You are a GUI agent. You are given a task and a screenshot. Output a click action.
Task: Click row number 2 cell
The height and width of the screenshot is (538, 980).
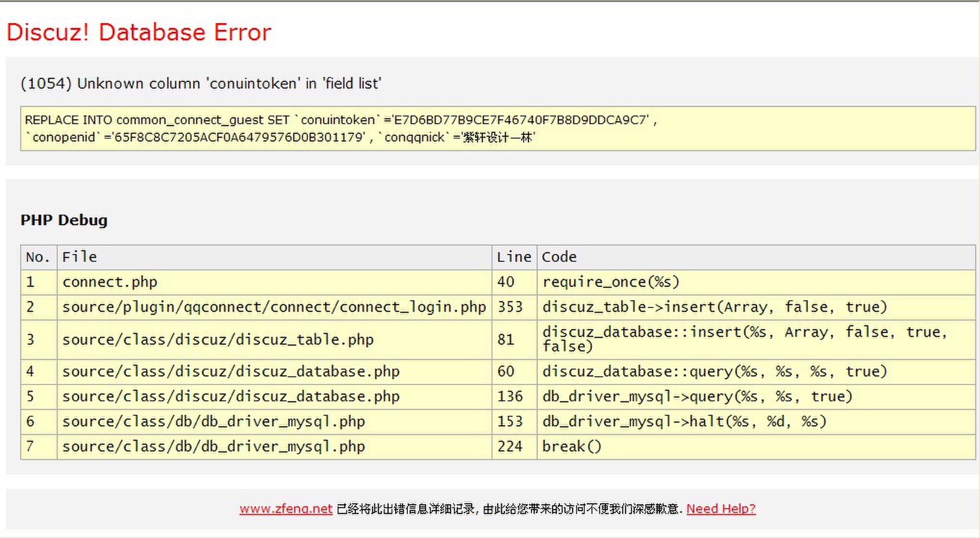[39, 307]
